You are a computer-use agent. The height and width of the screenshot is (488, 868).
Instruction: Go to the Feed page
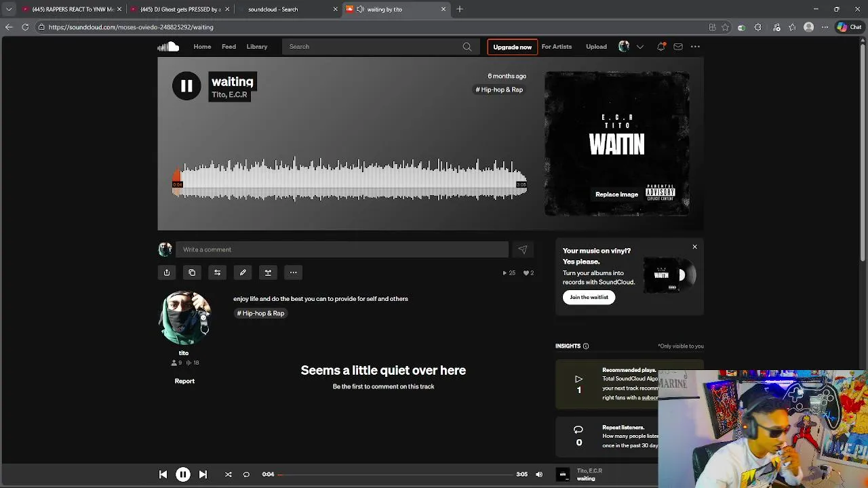point(229,47)
